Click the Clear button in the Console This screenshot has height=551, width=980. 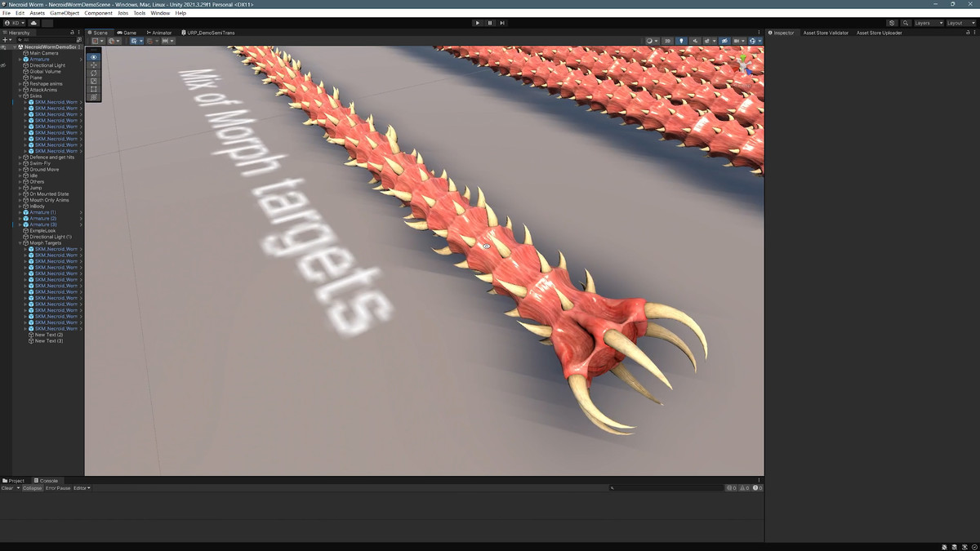(x=7, y=488)
